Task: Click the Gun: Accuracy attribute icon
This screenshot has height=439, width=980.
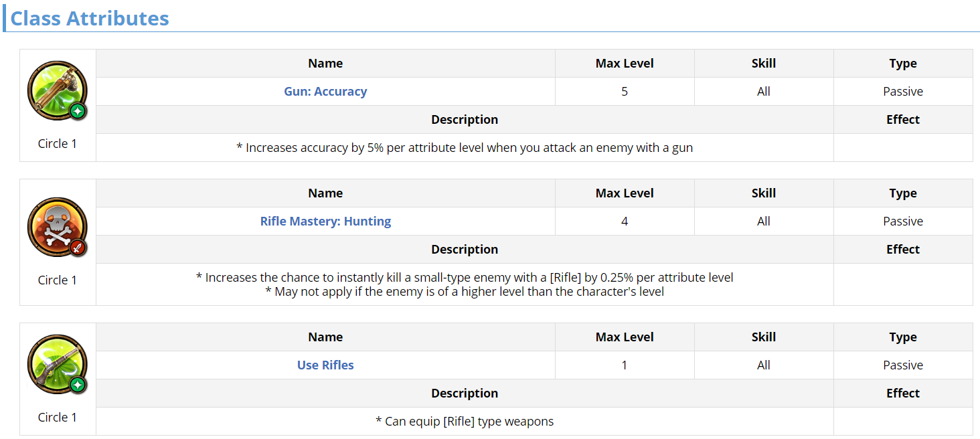Action: [x=58, y=91]
